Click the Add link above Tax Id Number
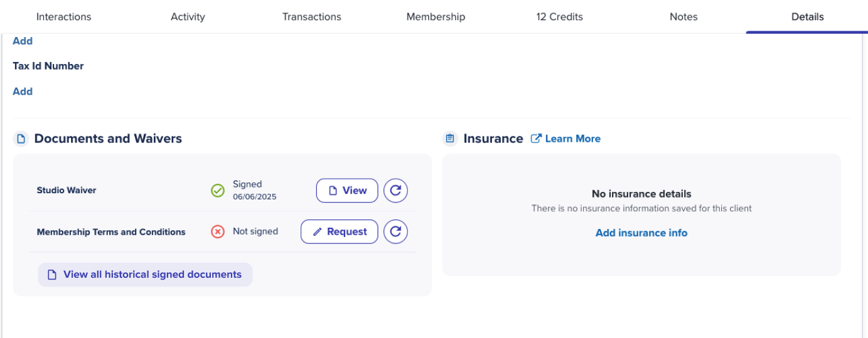This screenshot has width=868, height=338. pos(23,41)
